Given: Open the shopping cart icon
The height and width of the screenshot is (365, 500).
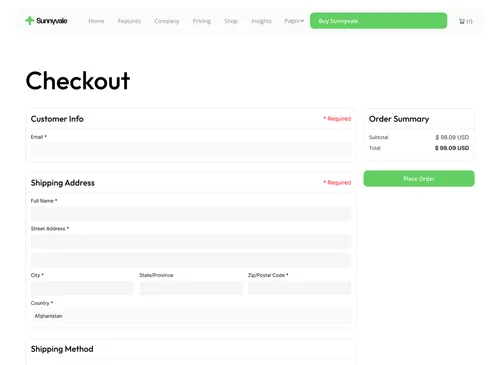Looking at the screenshot, I should 462,21.
